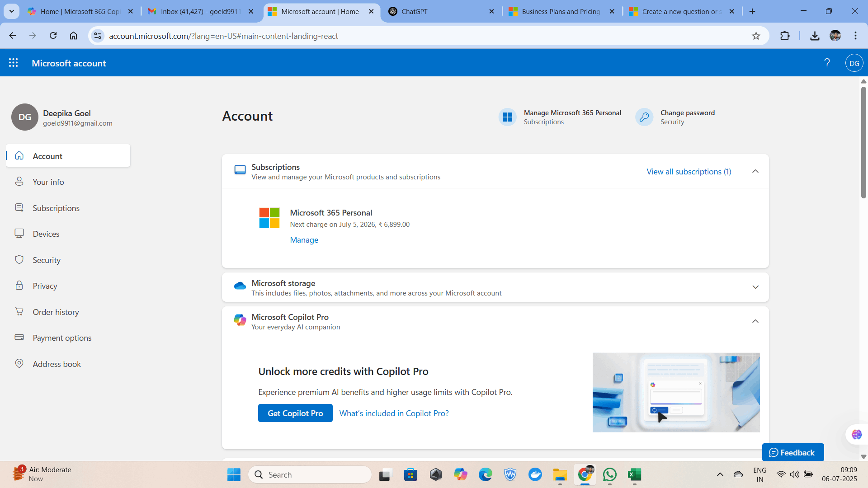Open the browser extensions menu

click(785, 36)
